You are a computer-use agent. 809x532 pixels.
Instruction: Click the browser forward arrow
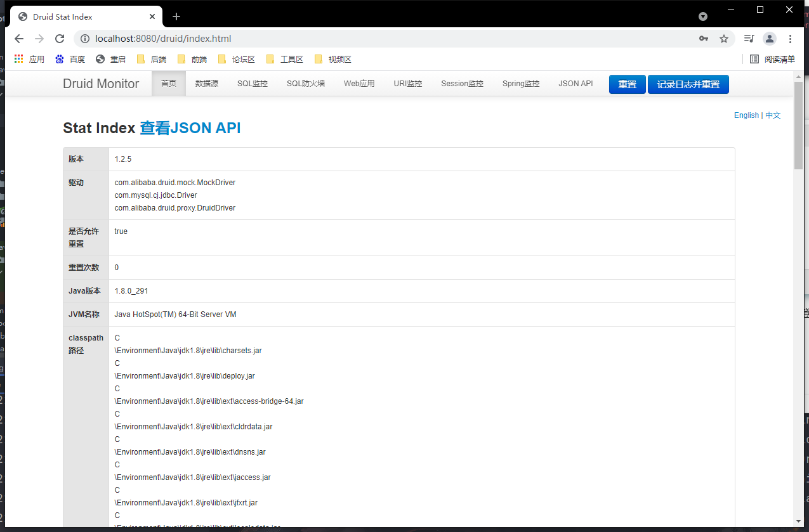(39, 39)
